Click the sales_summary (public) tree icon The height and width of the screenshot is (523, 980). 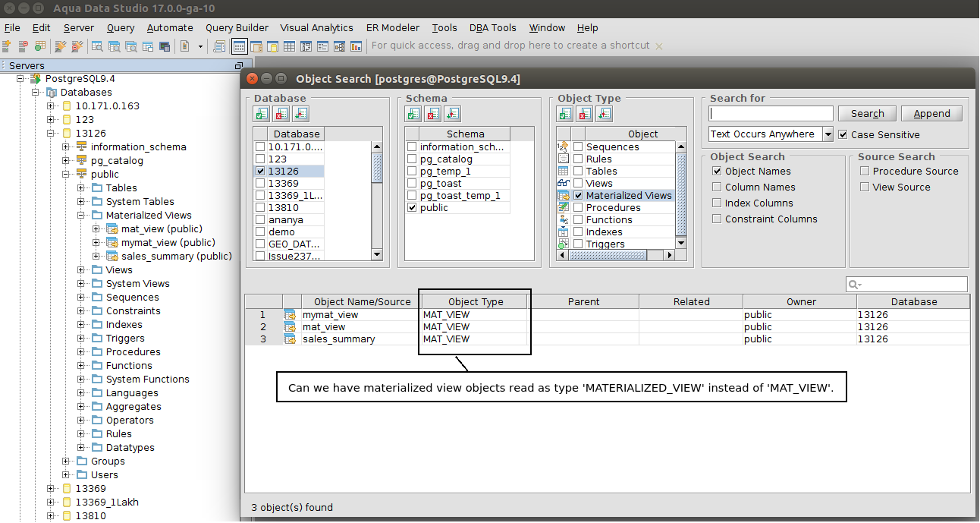pos(112,256)
